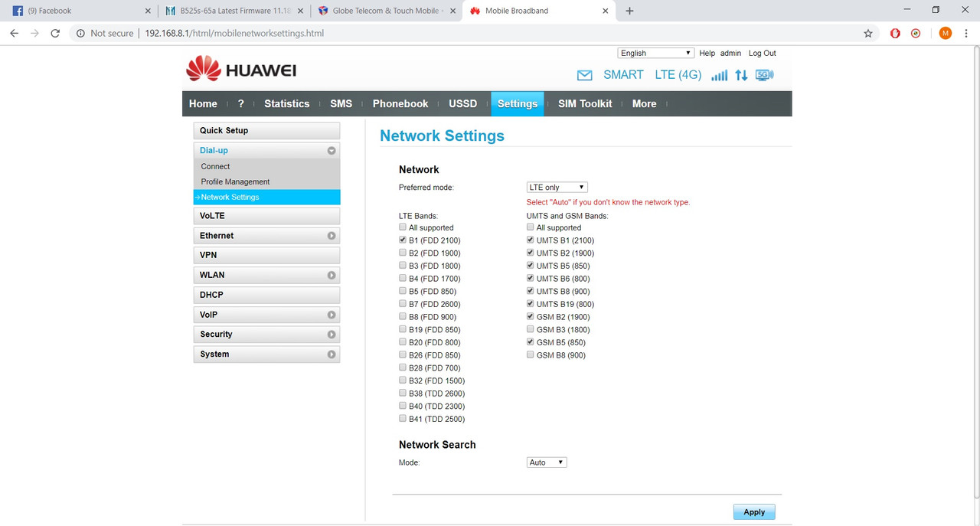Go back using browser back arrow
The width and height of the screenshot is (980, 526).
14,34
